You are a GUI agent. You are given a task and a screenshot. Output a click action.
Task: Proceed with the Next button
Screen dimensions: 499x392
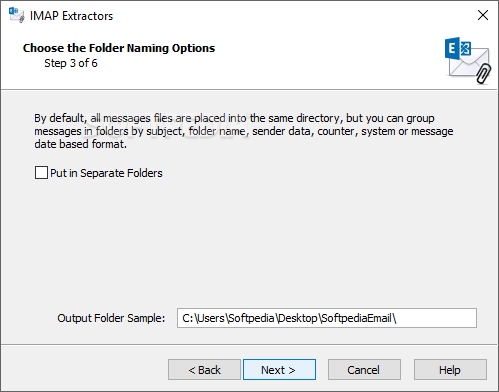(x=279, y=370)
